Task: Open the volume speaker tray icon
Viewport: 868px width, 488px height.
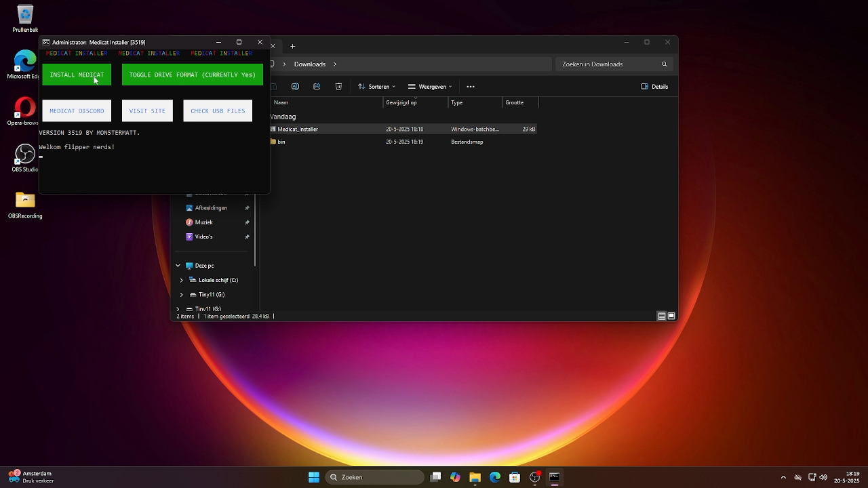Action: [x=823, y=477]
